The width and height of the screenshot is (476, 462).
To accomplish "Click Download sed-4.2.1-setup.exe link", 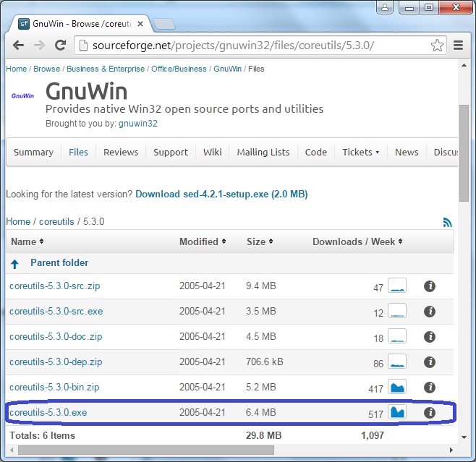I will (x=221, y=194).
